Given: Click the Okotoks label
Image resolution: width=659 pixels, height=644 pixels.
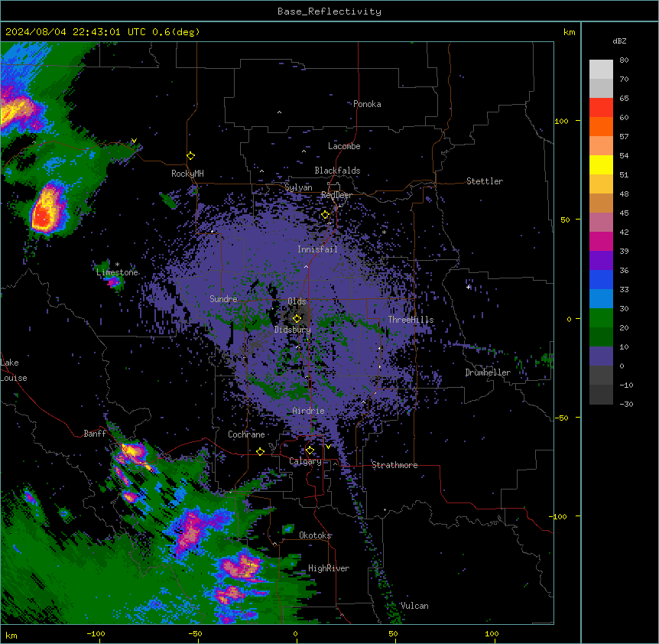Looking at the screenshot, I should (x=315, y=535).
